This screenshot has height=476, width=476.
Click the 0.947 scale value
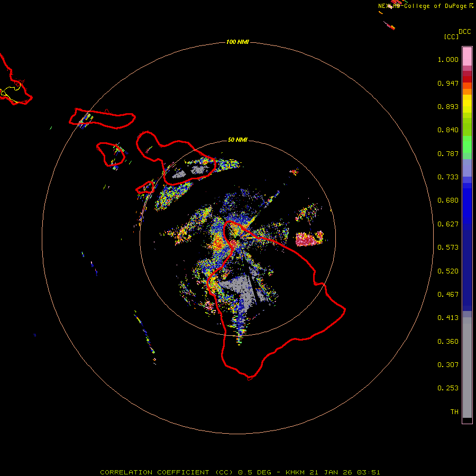[x=448, y=83]
